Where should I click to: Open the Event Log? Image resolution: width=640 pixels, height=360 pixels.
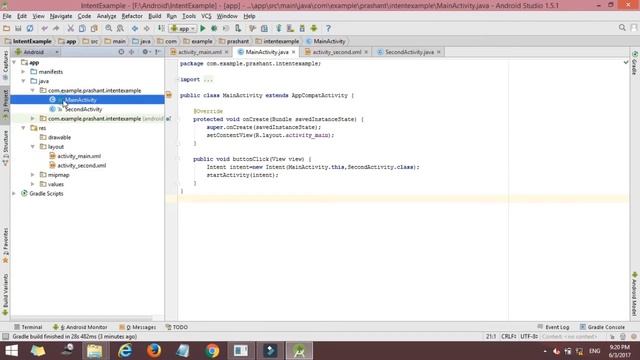coord(554,327)
